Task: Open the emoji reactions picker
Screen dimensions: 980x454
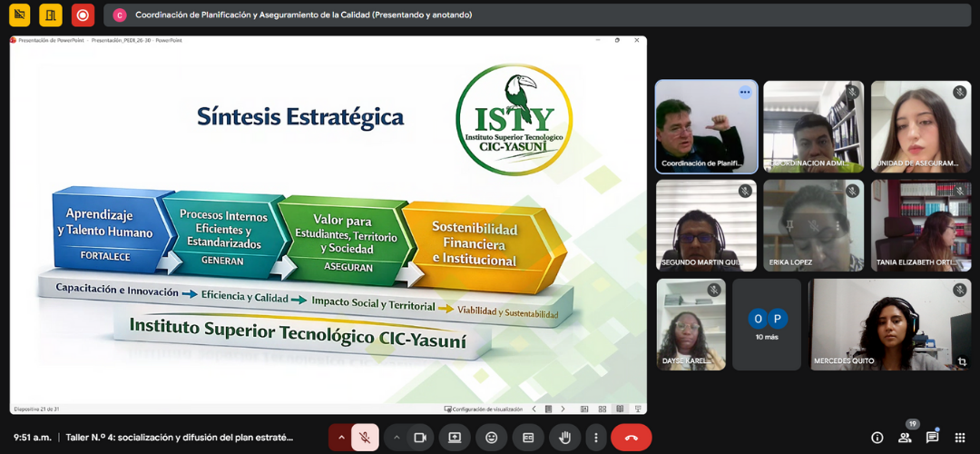Action: tap(491, 438)
